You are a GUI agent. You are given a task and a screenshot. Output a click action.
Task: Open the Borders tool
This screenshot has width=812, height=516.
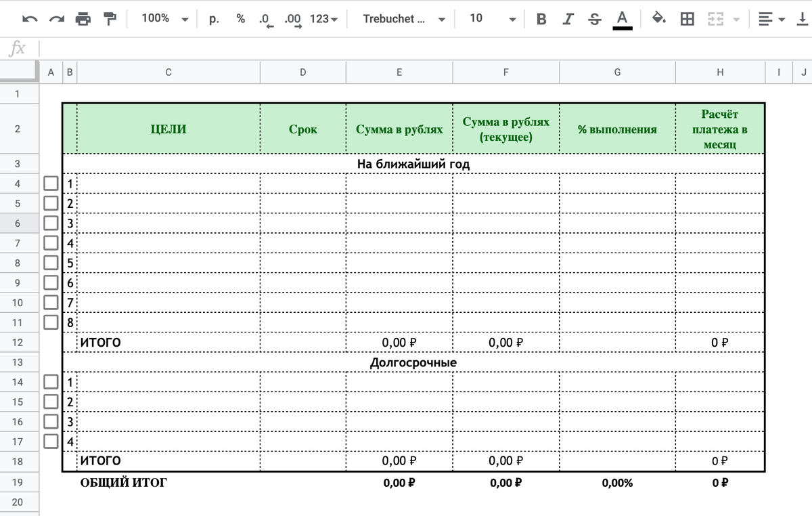coord(687,19)
